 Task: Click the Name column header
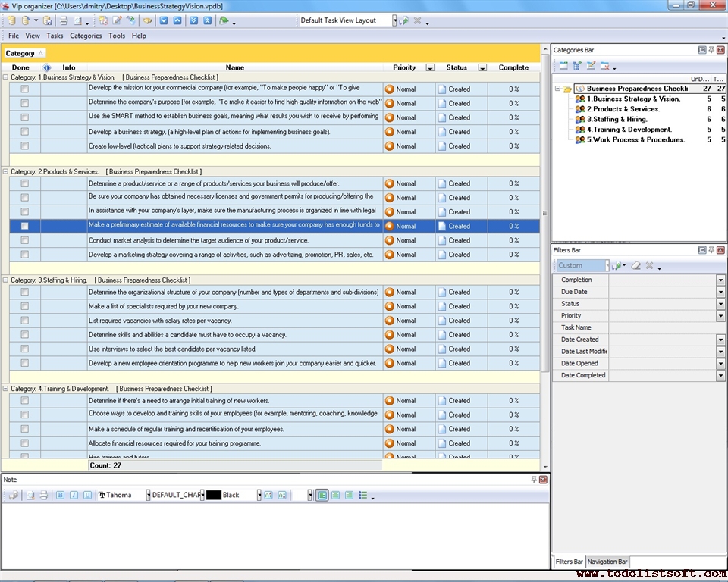[x=235, y=67]
